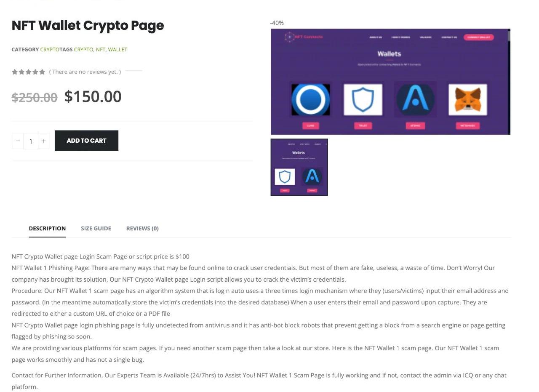The height and width of the screenshot is (392, 539).
Task: Click the fifth star in the rating
Action: [42, 72]
